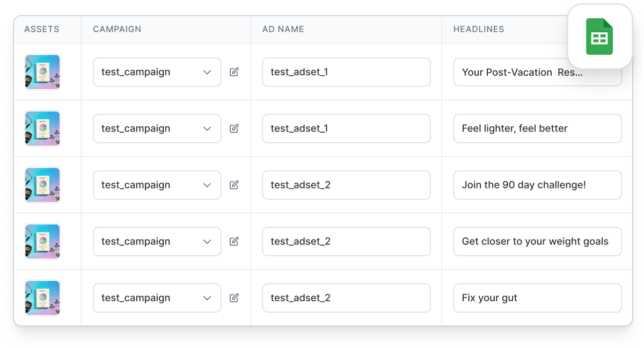Select the asset thumbnail in the bottom row

click(42, 298)
